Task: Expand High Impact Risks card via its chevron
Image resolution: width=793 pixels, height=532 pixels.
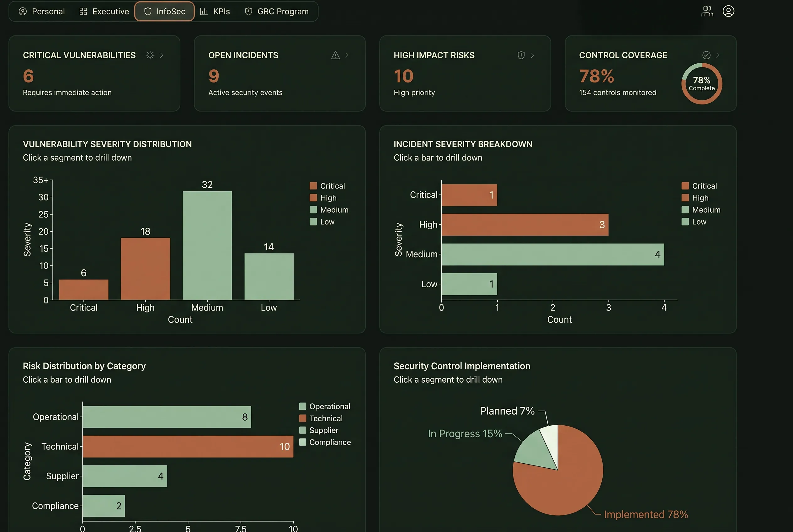Action: point(532,55)
